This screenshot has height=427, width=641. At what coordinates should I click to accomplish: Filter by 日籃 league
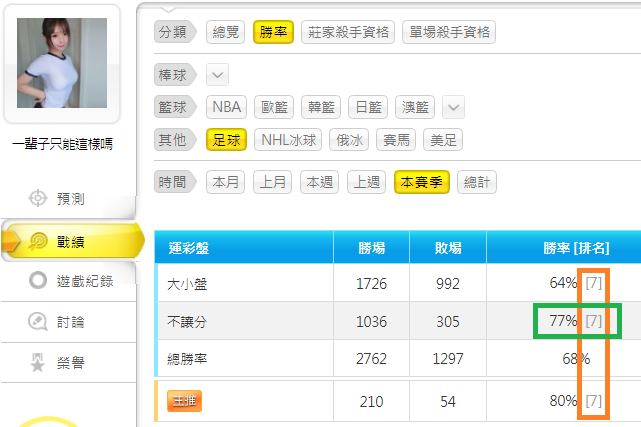pyautogui.click(x=368, y=107)
